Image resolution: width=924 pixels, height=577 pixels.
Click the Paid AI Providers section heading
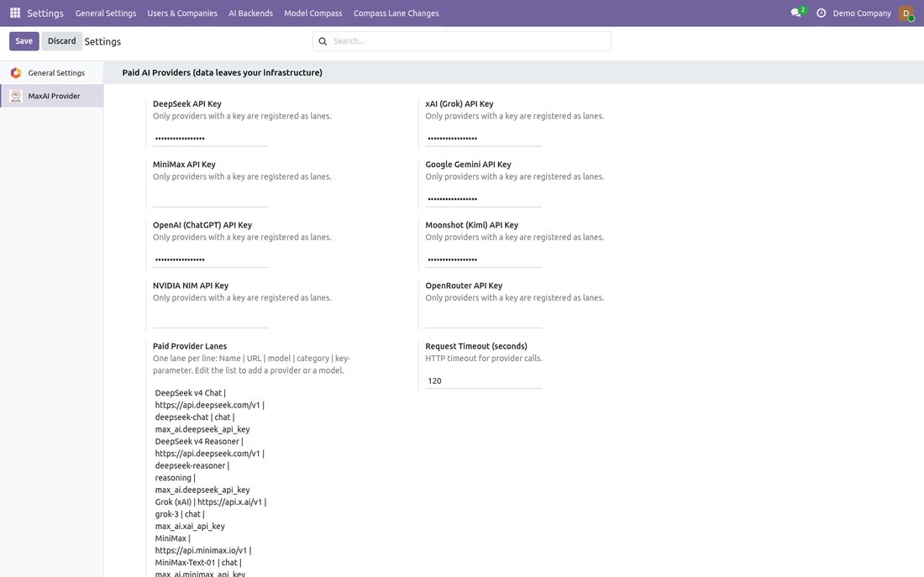pos(222,73)
